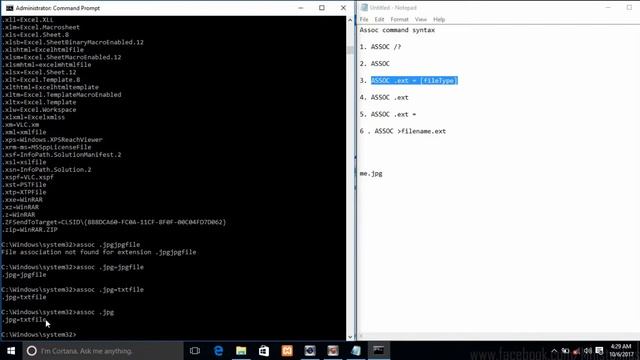Open Notepad Format menu
This screenshot has width=640, height=360.
click(x=399, y=19)
